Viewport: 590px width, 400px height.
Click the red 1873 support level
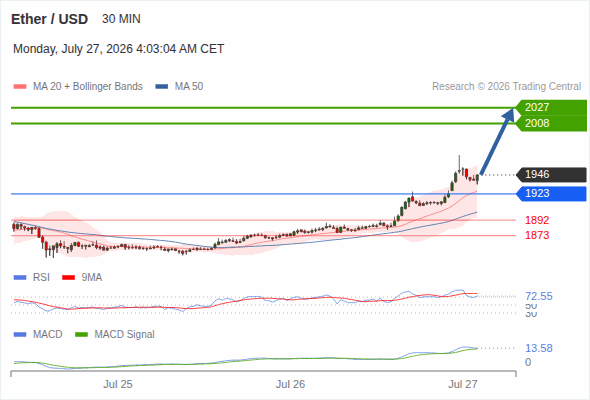point(537,235)
